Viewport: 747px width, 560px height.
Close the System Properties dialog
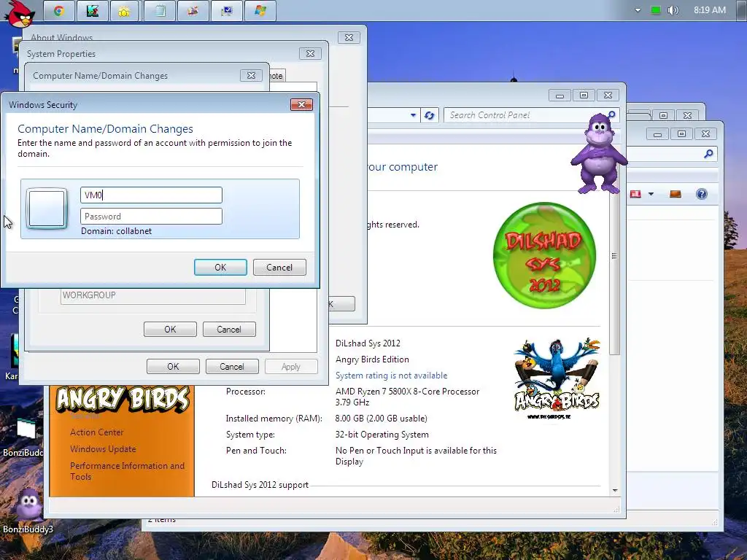pos(310,53)
